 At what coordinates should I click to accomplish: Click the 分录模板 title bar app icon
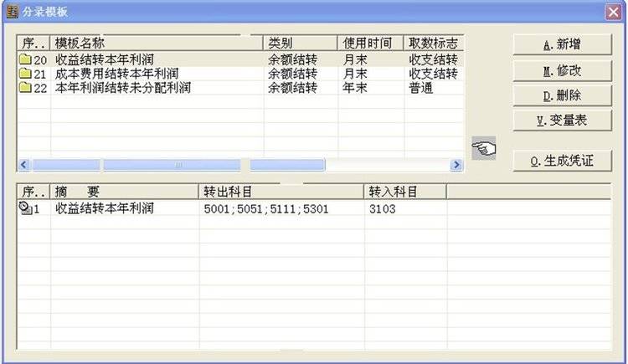click(11, 10)
